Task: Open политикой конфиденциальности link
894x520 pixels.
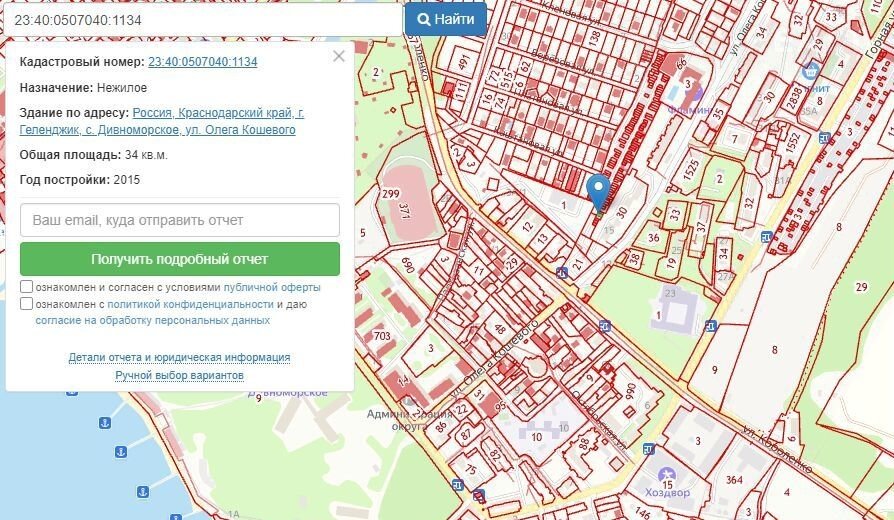Action: point(190,304)
